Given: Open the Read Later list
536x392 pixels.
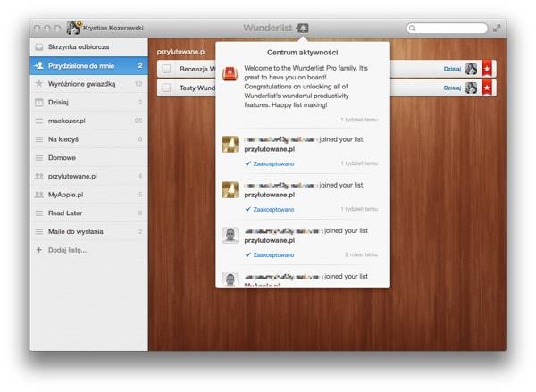Looking at the screenshot, I should 88,213.
